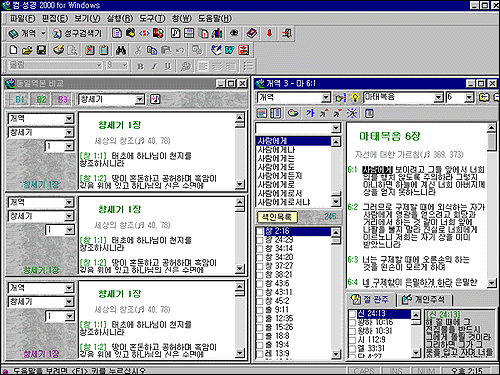The height and width of the screenshot is (375, 500).
Task: Check the 창 2:16 checkbox
Action: coord(260,231)
